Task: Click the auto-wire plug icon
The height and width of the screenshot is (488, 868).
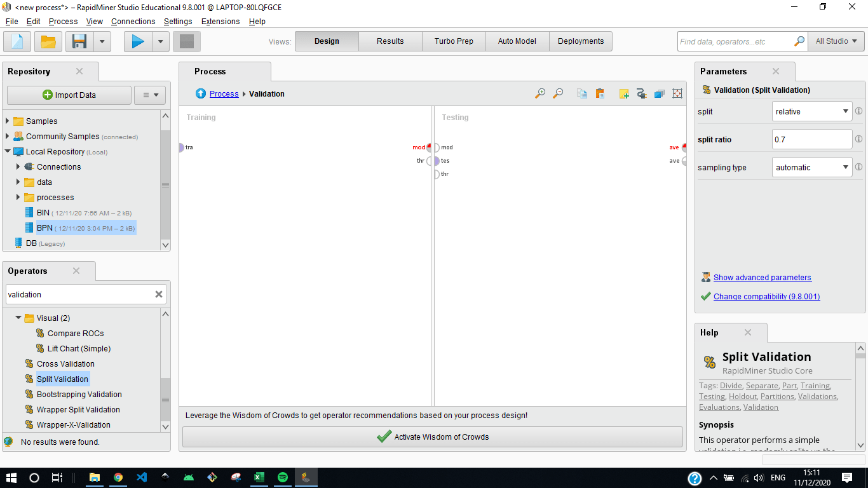Action: click(642, 93)
